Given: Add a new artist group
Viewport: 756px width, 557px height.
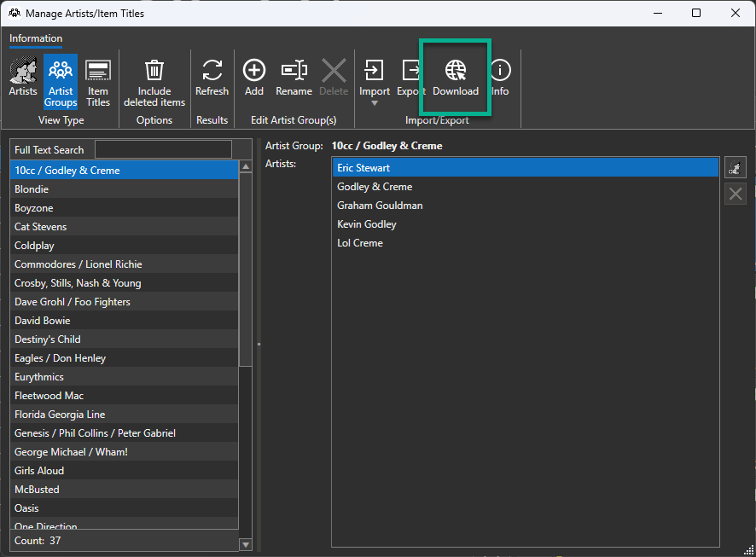Looking at the screenshot, I should point(254,77).
